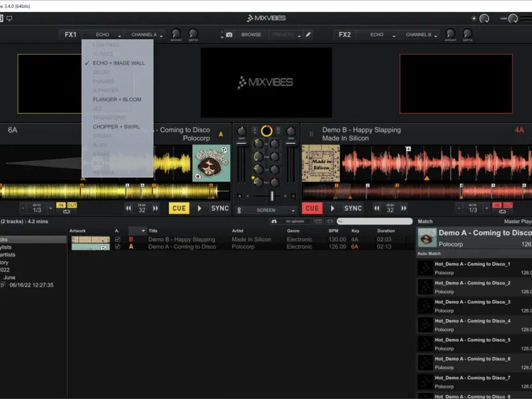Choose TRANSFORM from effect menu
This screenshot has height=399, width=532.
click(118, 118)
